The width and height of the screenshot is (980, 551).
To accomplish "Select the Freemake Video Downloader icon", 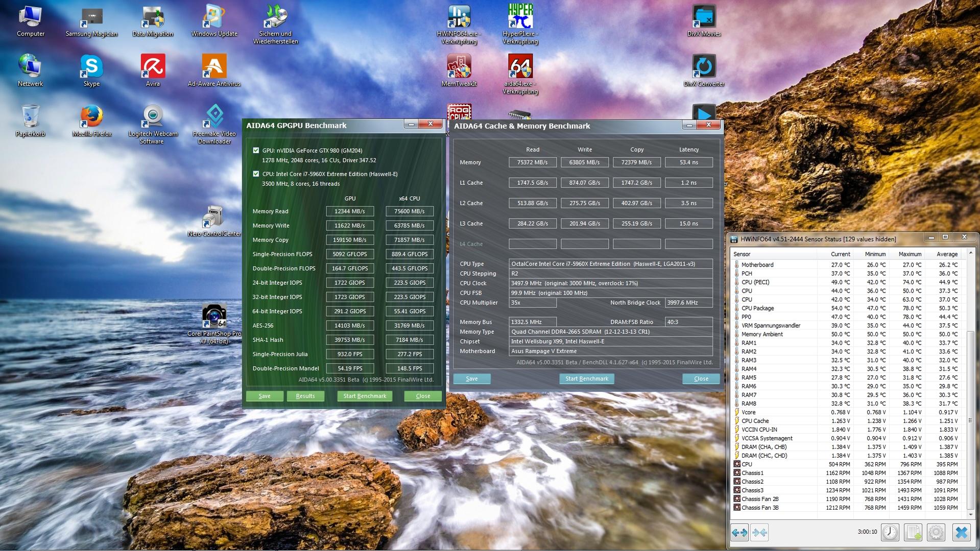I will [214, 125].
